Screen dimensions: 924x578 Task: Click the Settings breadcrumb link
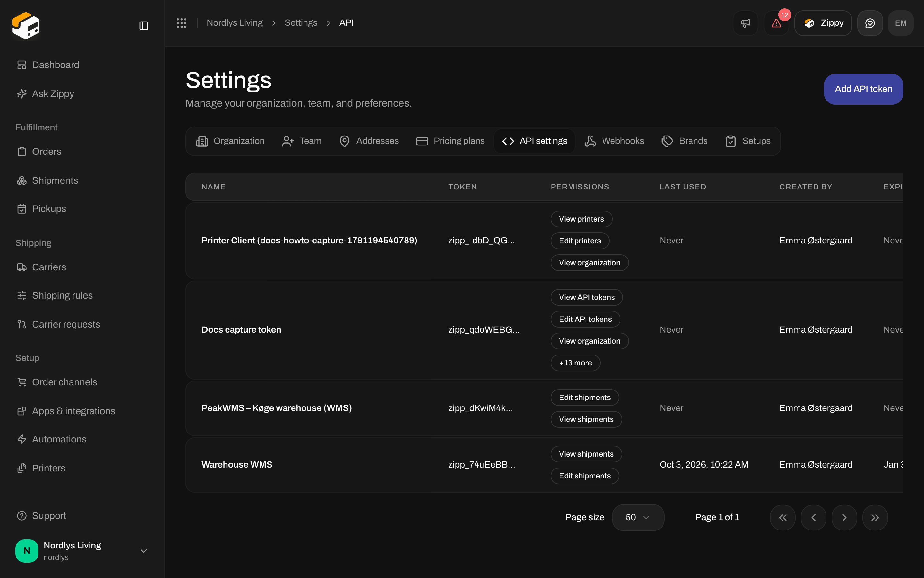pyautogui.click(x=301, y=23)
